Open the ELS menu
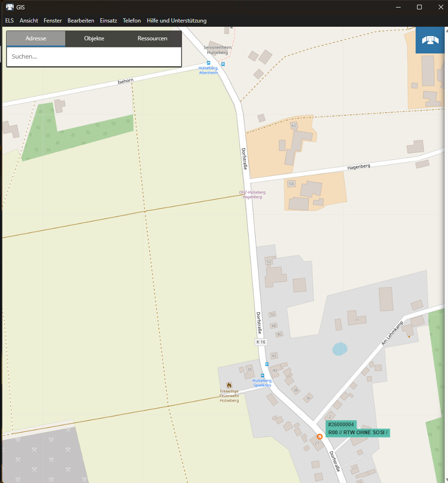448x483 pixels. pyautogui.click(x=9, y=21)
